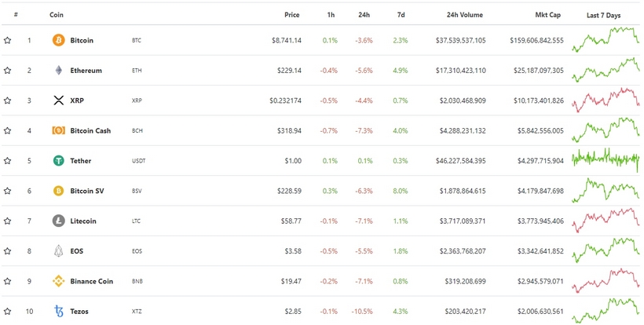Screen dimensions: 644x325
Task: Sort by the 24h change header
Action: click(364, 15)
